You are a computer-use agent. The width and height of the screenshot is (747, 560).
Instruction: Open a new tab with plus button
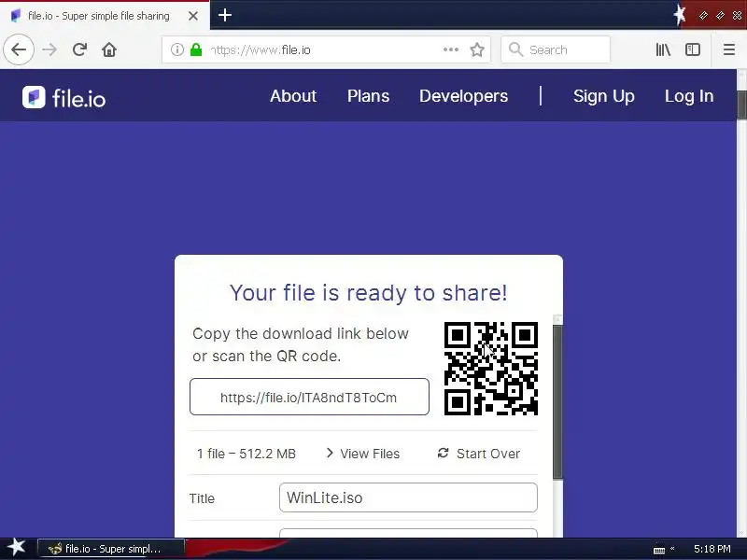click(225, 15)
